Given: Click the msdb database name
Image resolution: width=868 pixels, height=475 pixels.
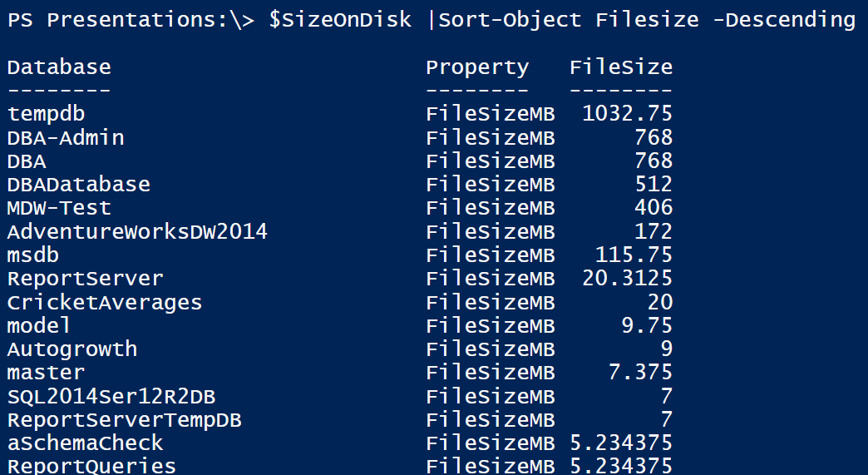Looking at the screenshot, I should [33, 255].
